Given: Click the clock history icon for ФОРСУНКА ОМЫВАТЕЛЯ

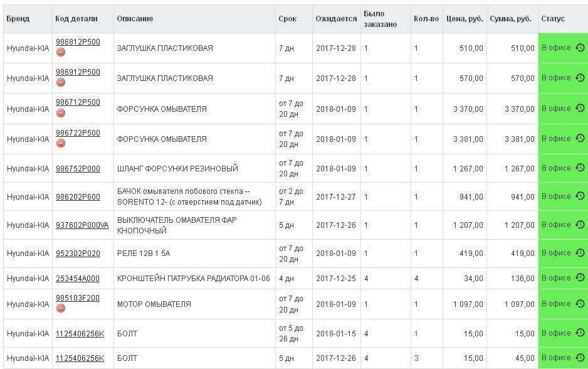Looking at the screenshot, I should (582, 107).
